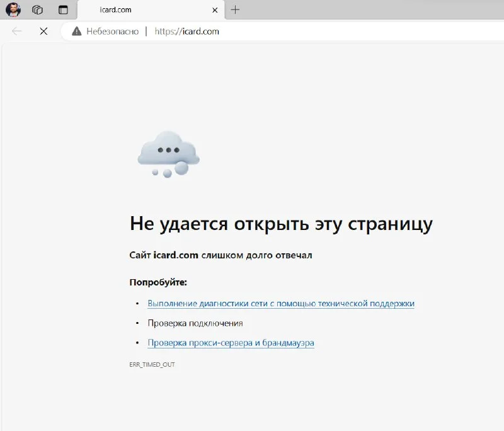Close the icard.com tab
This screenshot has width=504, height=431.
(x=215, y=10)
